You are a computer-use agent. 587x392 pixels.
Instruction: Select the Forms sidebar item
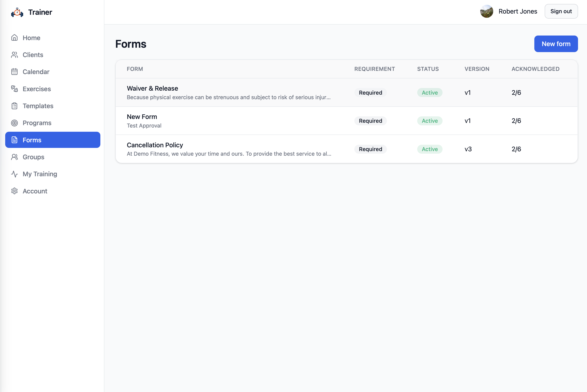point(53,140)
